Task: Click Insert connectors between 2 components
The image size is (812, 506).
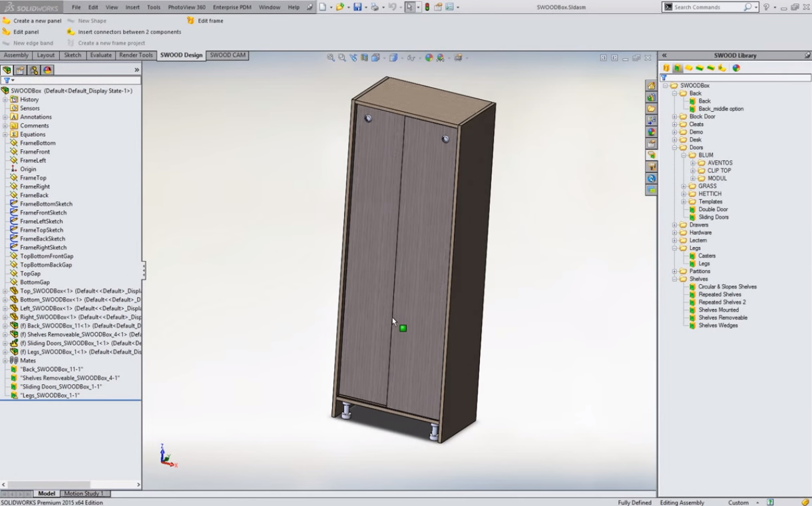Action: (x=129, y=32)
